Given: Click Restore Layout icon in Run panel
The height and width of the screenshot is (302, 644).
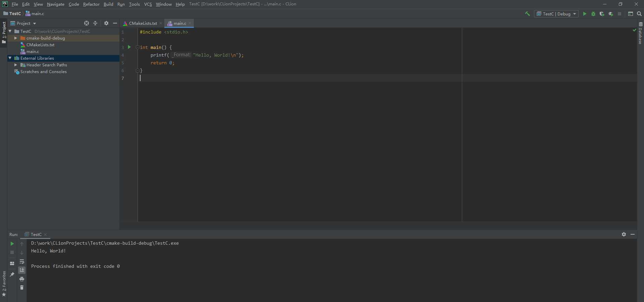Looking at the screenshot, I should tap(12, 263).
